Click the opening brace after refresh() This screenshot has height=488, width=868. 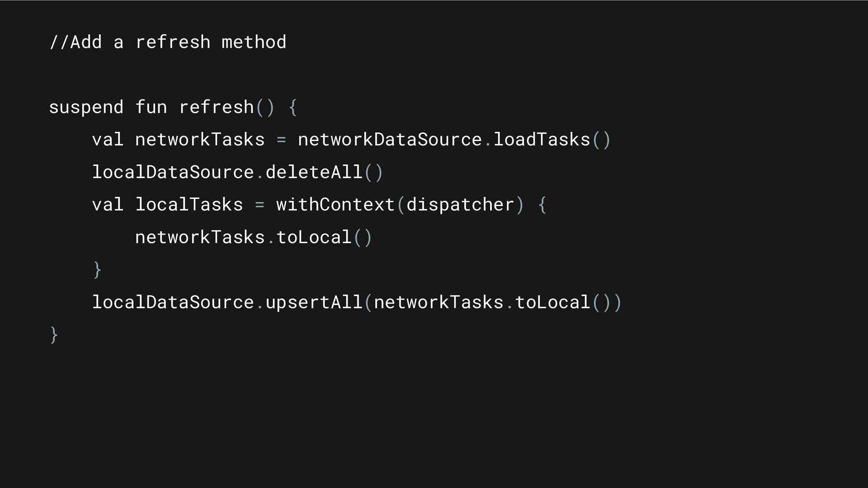[292, 108]
